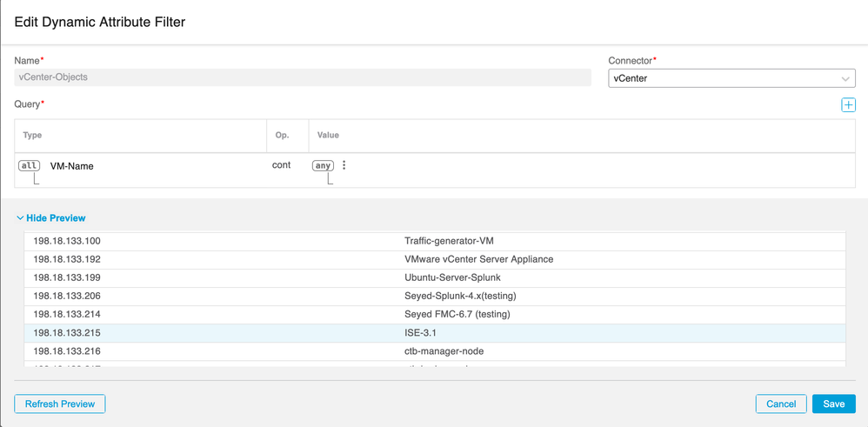Toggle the 'all' operator badge for VM-Name
This screenshot has height=427, width=868.
click(30, 165)
